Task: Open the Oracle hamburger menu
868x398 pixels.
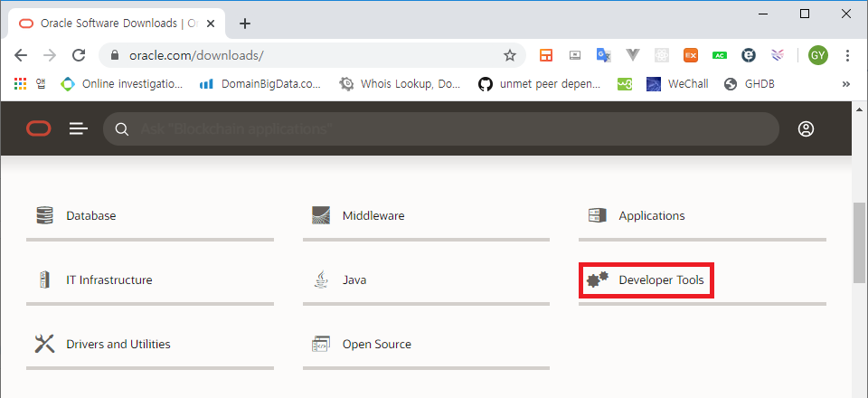Action: 79,129
